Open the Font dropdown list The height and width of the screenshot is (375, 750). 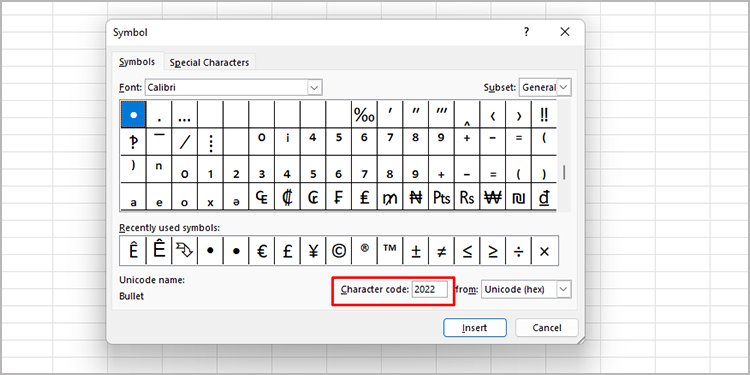click(314, 88)
